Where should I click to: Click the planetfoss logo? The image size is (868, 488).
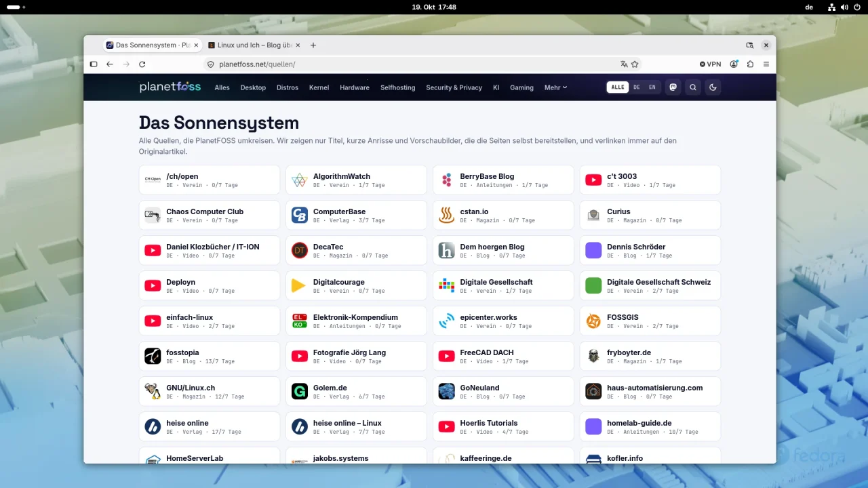point(170,87)
